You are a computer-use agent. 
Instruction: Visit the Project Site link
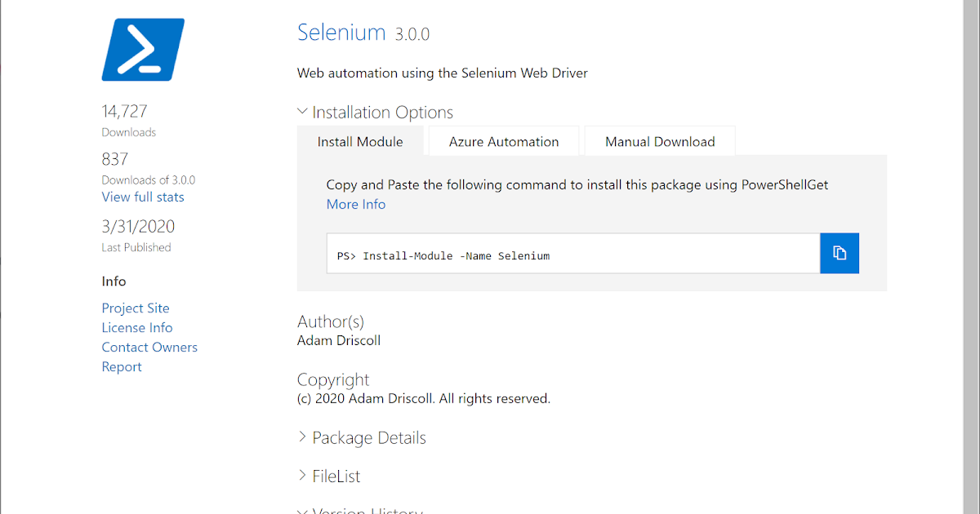[x=136, y=308]
